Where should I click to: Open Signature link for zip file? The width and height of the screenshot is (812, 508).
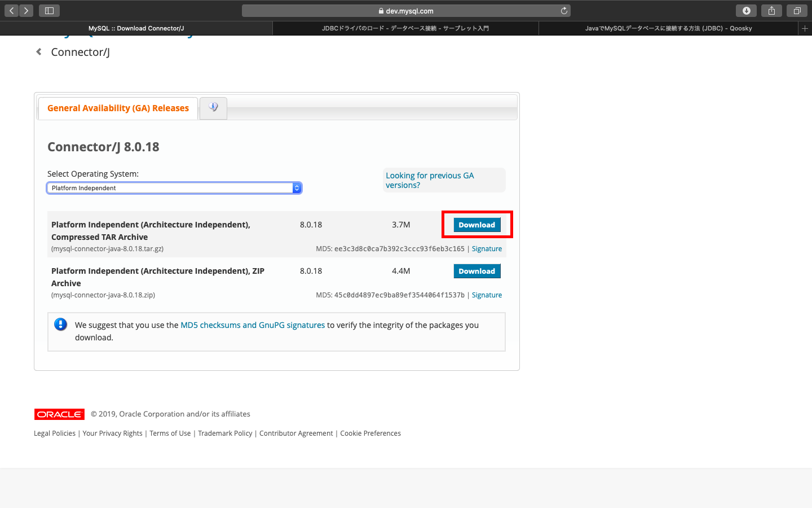487,295
